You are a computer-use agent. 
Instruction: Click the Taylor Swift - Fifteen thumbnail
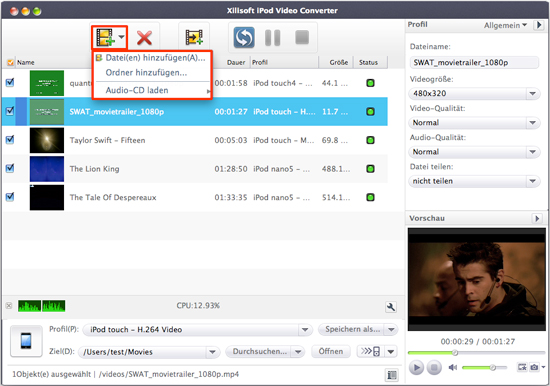47,140
